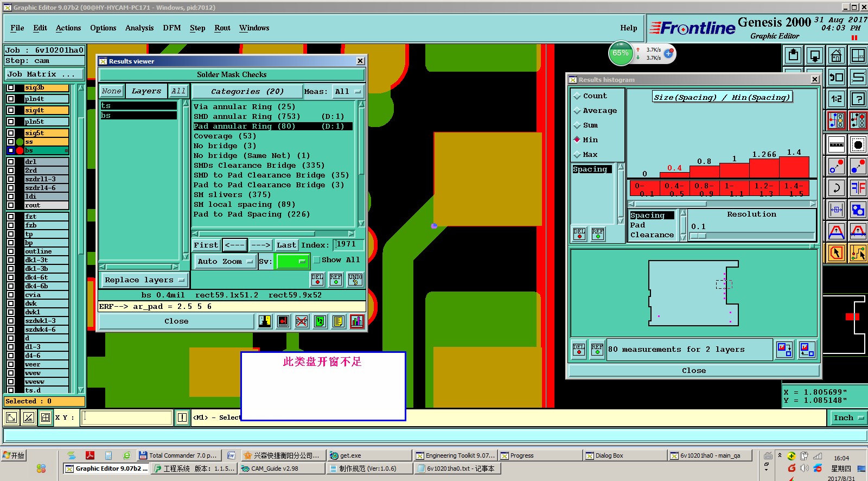This screenshot has height=481, width=868.
Task: Click the red 0.4-0.5 histogram bar
Action: pyautogui.click(x=674, y=175)
